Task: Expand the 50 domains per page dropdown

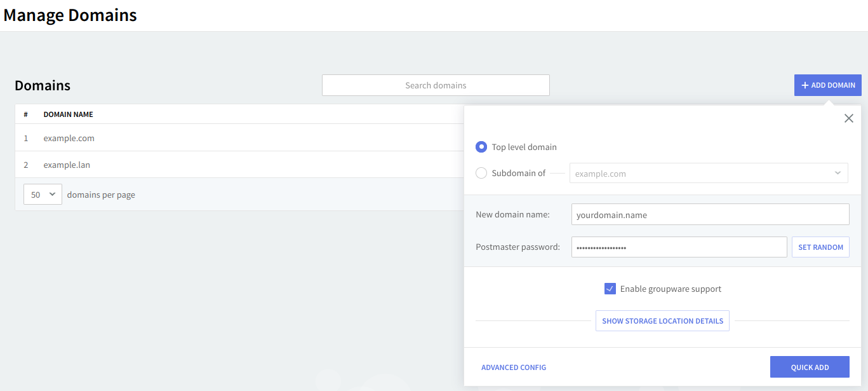Action: (x=43, y=195)
